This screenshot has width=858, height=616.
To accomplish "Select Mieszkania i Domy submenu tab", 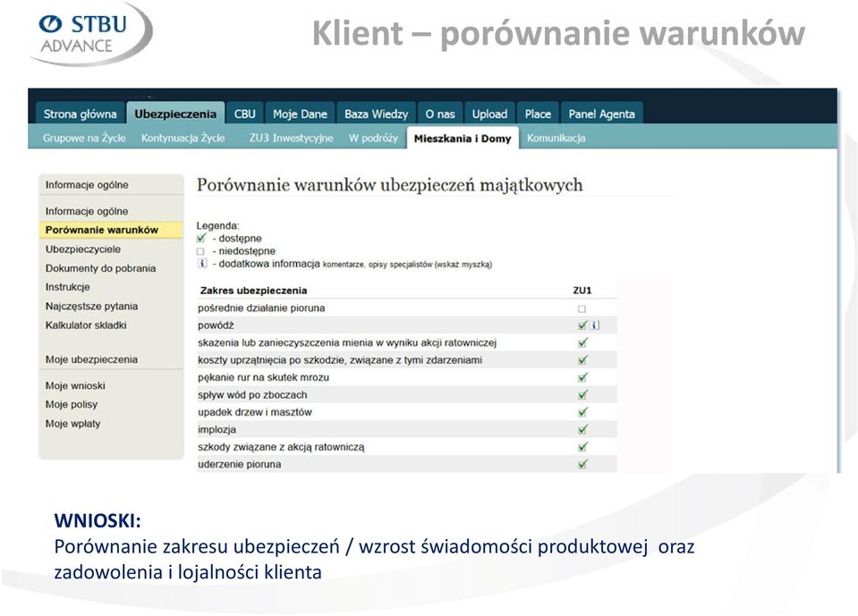I will click(463, 139).
